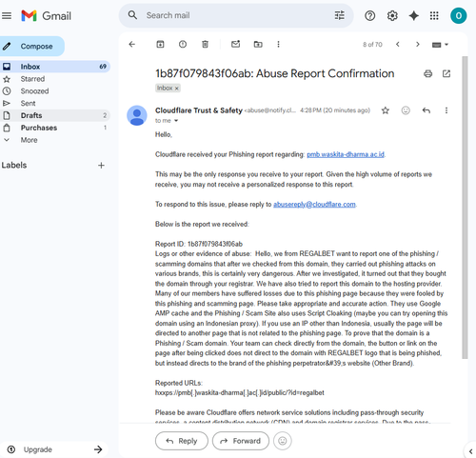Report spam with the exclamation icon
This screenshot has height=458, width=476.
coord(183,45)
